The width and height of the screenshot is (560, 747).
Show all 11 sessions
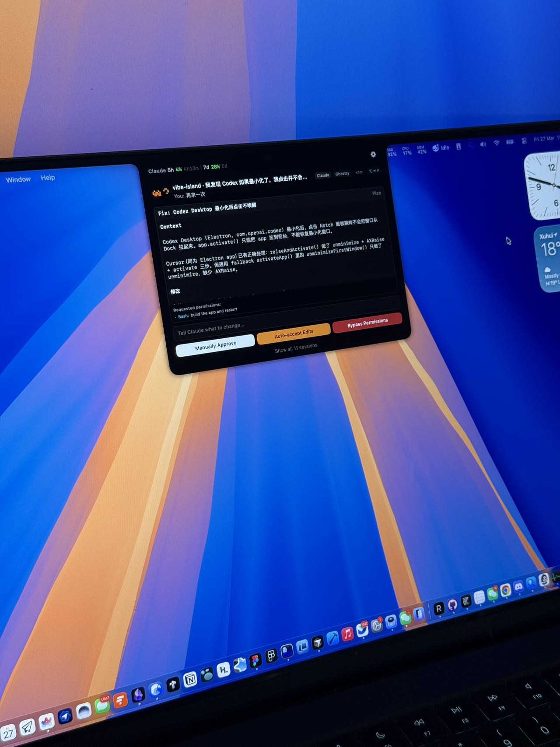(x=296, y=348)
